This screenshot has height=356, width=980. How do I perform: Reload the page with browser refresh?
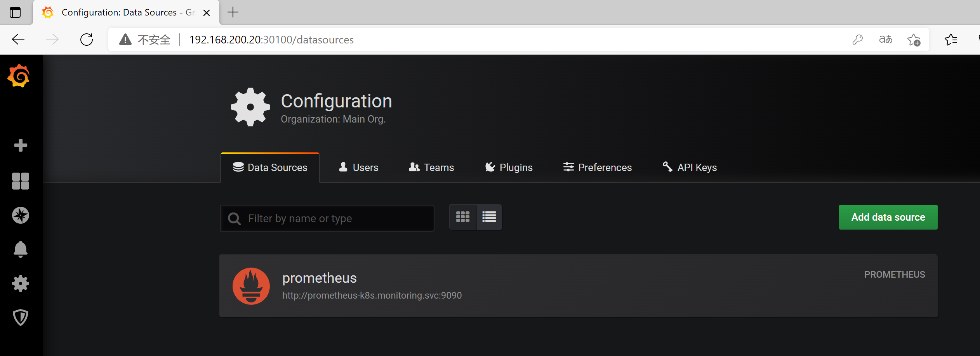(86, 40)
